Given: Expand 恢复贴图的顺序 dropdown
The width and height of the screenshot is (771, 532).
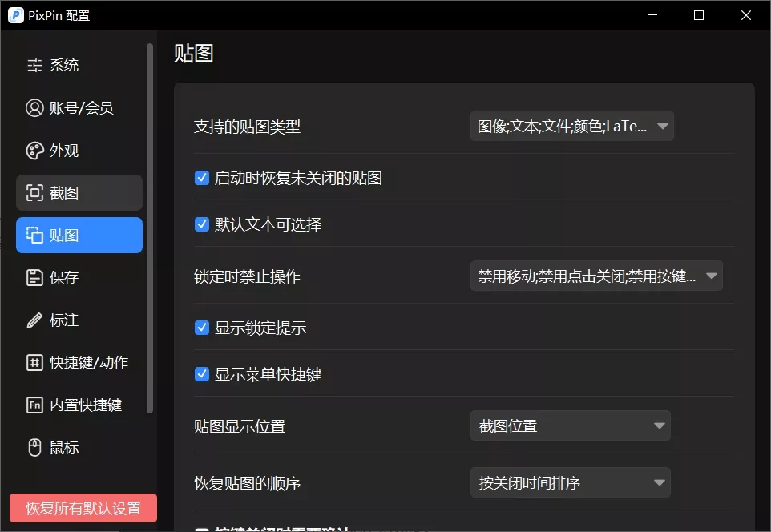Looking at the screenshot, I should click(x=570, y=483).
